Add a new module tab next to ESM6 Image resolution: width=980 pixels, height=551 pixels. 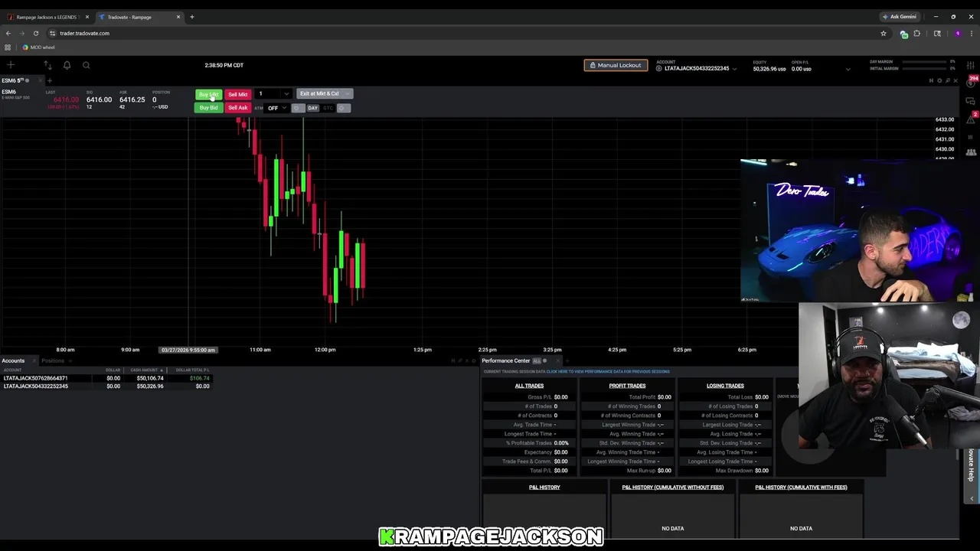click(x=50, y=80)
